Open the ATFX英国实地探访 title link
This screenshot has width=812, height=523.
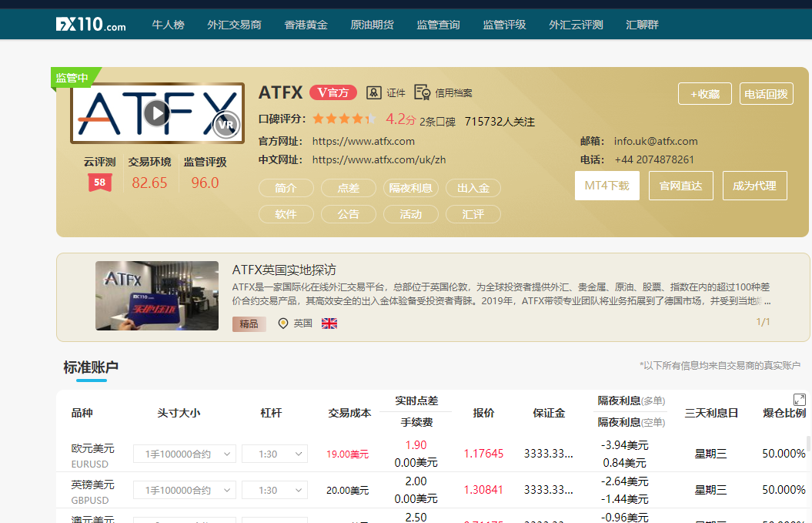click(284, 270)
